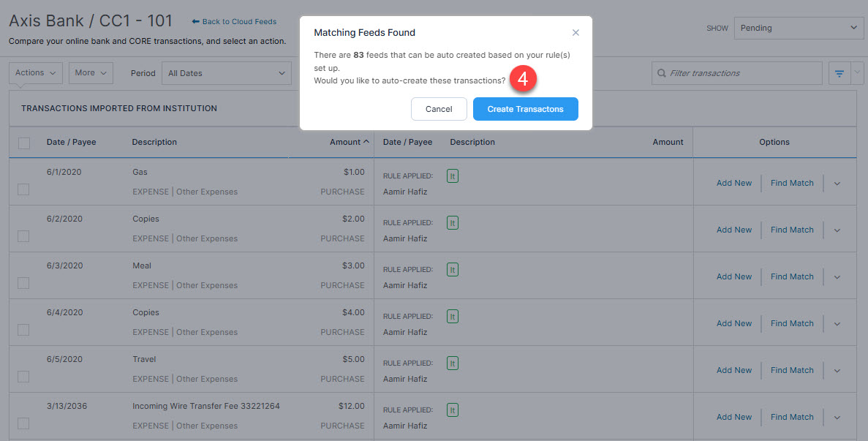The height and width of the screenshot is (441, 868).
Task: Click the Meal description text
Action: 142,265
